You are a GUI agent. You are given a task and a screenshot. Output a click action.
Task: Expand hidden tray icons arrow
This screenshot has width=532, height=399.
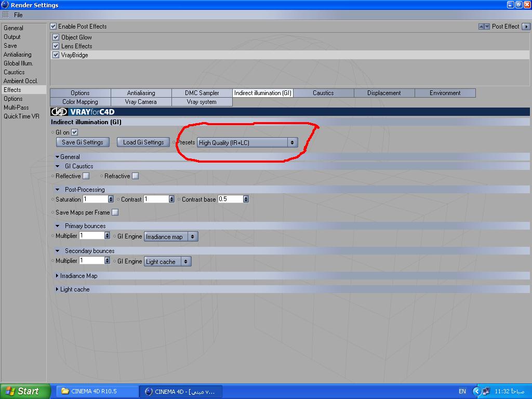pyautogui.click(x=477, y=391)
